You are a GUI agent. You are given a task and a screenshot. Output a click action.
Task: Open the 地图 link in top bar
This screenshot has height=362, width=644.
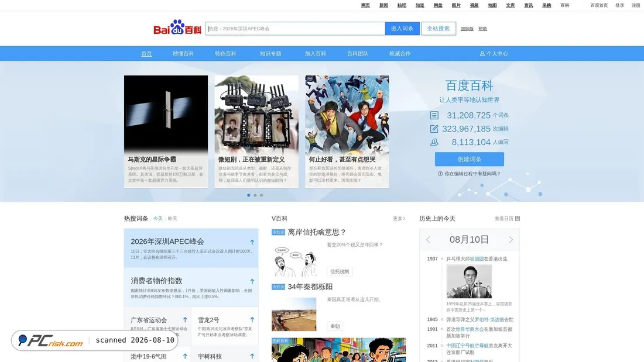point(492,5)
